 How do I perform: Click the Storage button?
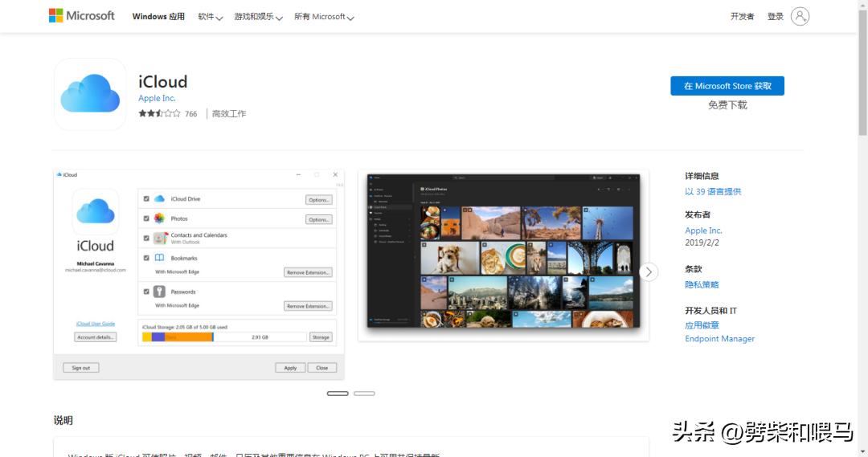(321, 337)
